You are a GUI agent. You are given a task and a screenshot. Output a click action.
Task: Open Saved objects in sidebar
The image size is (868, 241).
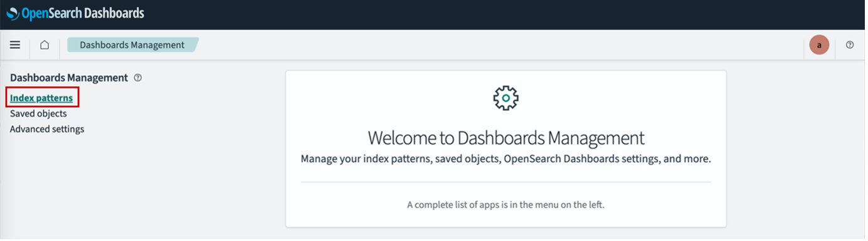[x=38, y=114]
